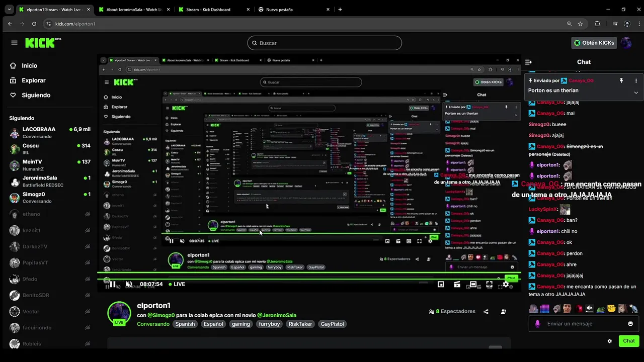
Task: Focus Enviar un mensaje chat input
Action: coord(584,324)
